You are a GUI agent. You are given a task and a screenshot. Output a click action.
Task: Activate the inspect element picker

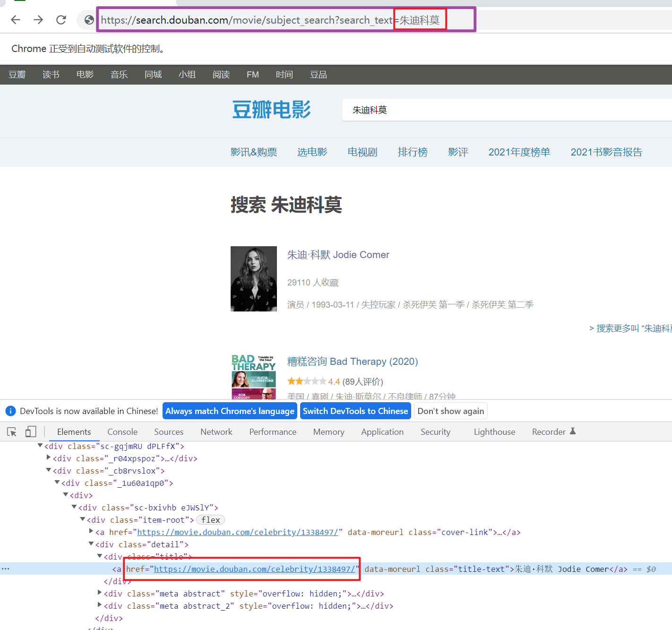click(x=12, y=432)
